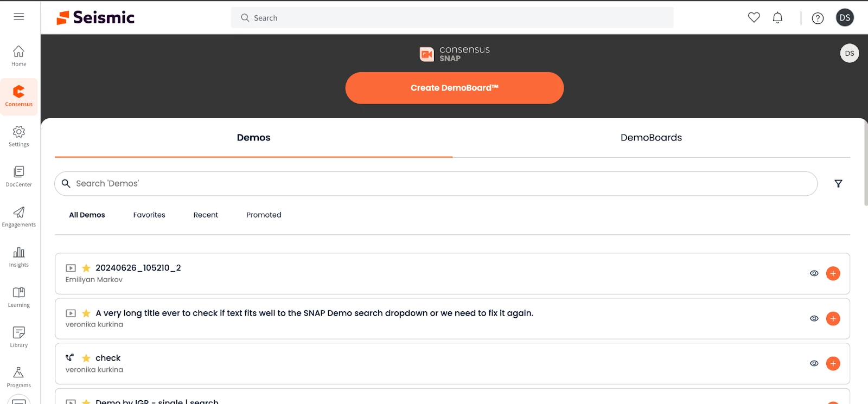Open Programs in the sidebar

pos(19,377)
